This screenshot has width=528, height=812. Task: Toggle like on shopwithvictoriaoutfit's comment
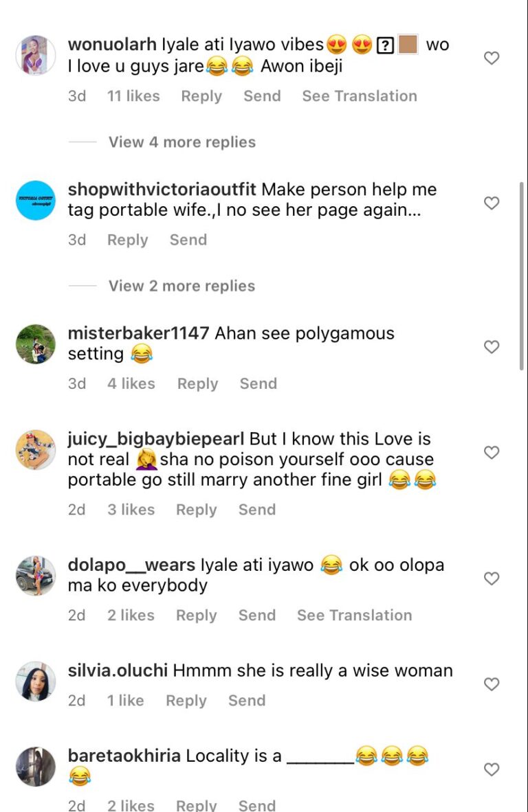click(492, 203)
